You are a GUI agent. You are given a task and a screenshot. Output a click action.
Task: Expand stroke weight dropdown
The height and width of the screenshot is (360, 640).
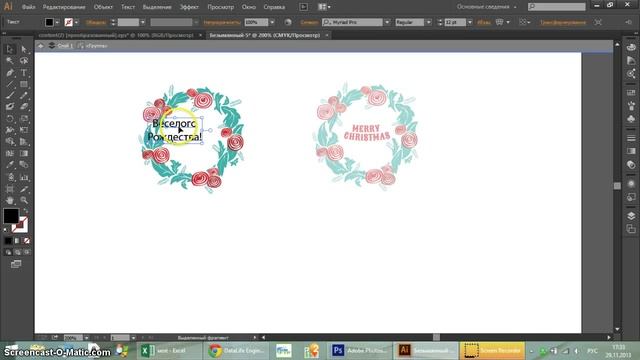pyautogui.click(x=142, y=22)
